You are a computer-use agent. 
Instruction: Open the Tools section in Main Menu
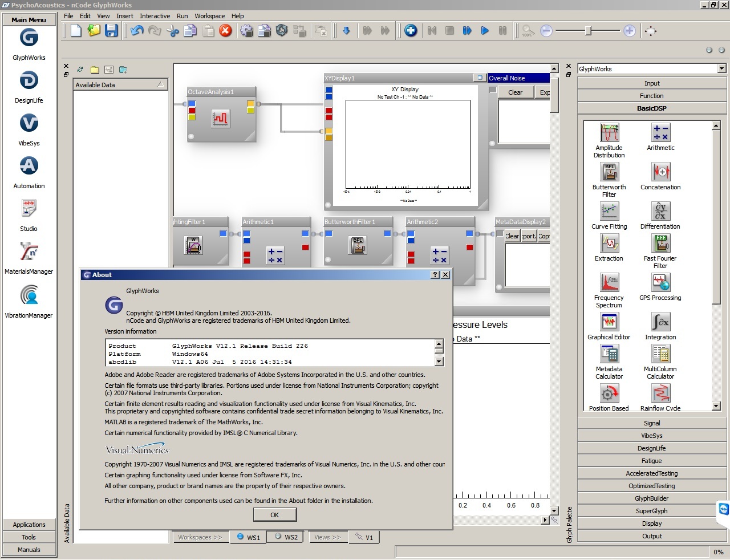(29, 537)
